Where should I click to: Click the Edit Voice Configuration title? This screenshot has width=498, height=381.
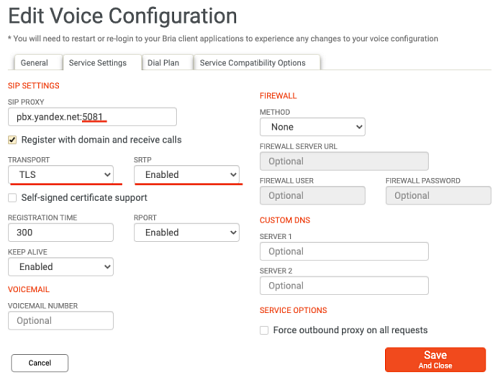[123, 16]
